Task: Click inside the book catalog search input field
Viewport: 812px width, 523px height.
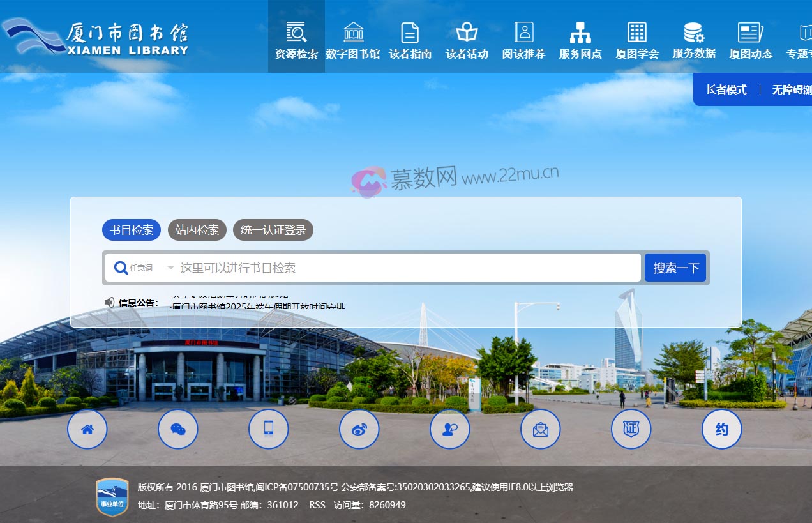Action: coord(383,268)
